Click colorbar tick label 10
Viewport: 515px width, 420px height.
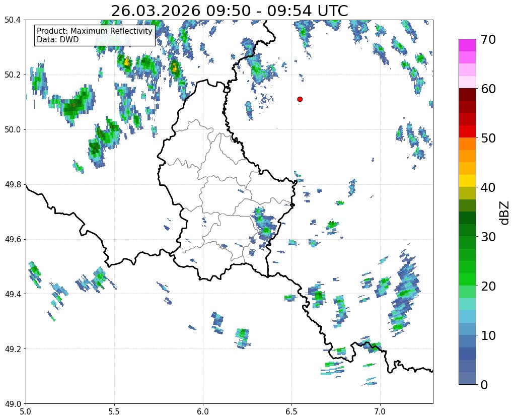[488, 335]
